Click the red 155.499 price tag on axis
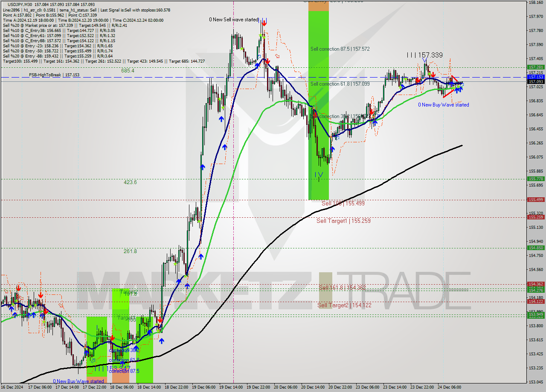Viewport: 546px width, 392px height. (x=536, y=199)
